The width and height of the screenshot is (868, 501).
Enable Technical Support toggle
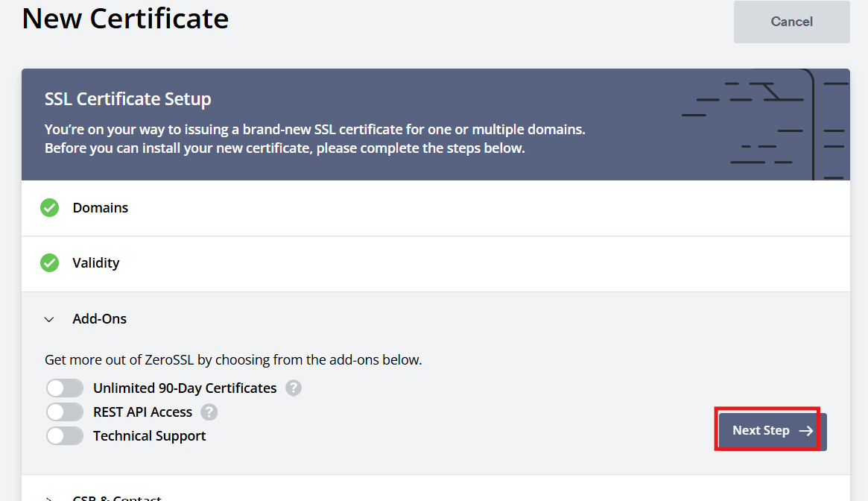click(x=65, y=435)
